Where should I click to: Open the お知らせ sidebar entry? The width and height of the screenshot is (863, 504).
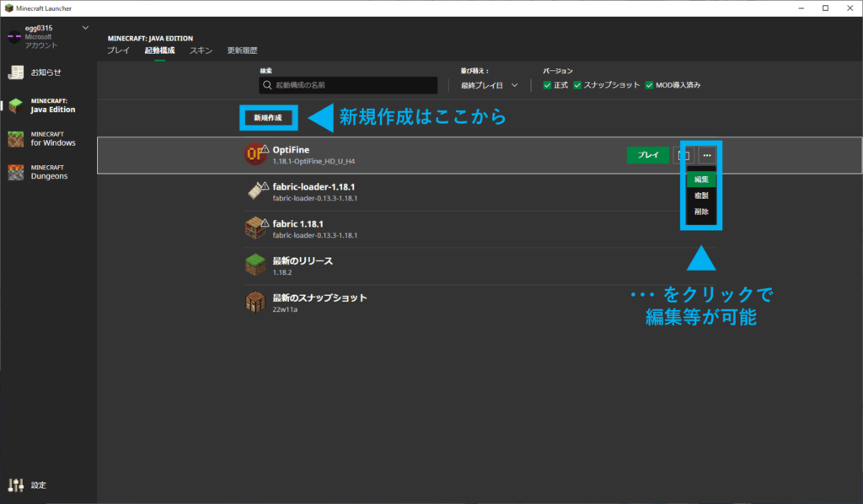tap(46, 72)
